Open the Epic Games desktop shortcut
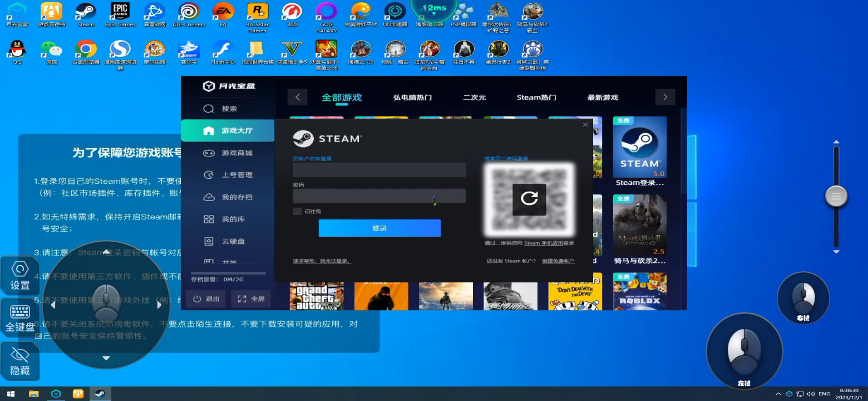Screen dimensions: 868x401 click(120, 12)
